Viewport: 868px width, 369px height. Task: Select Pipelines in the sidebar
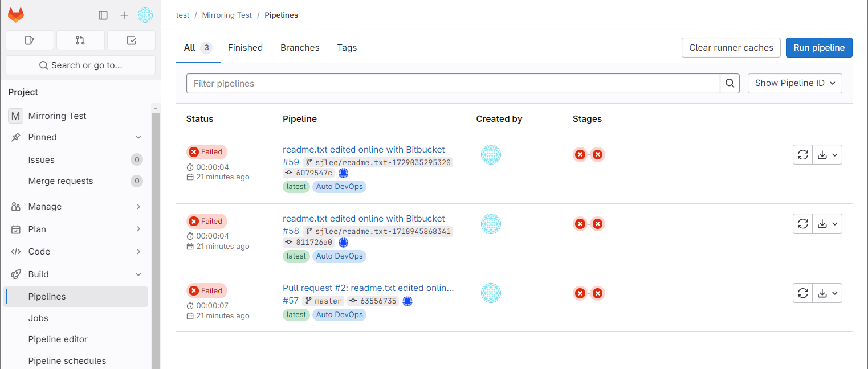point(75,297)
